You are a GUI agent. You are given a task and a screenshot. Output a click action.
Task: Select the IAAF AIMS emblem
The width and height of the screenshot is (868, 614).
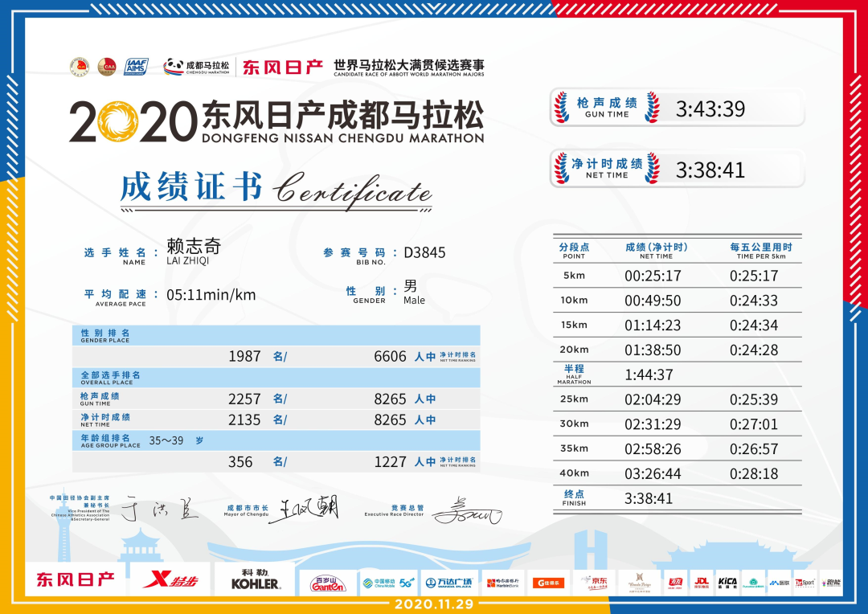137,66
